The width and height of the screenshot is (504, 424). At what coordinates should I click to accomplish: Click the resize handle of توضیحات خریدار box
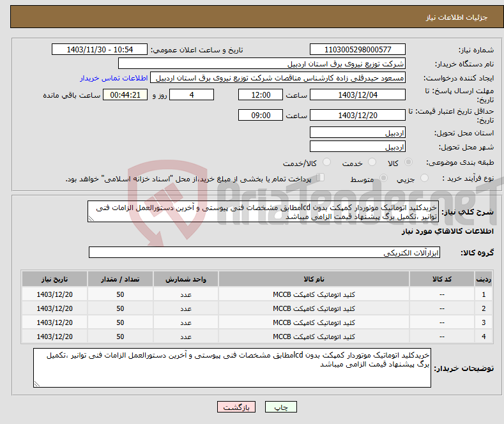[37, 384]
